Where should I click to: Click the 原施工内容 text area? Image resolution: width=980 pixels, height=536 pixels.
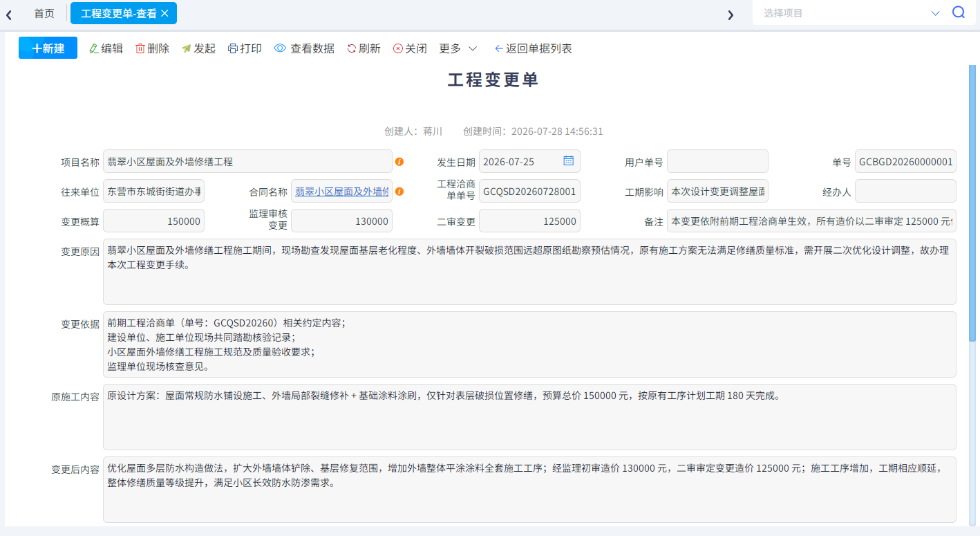(x=529, y=417)
